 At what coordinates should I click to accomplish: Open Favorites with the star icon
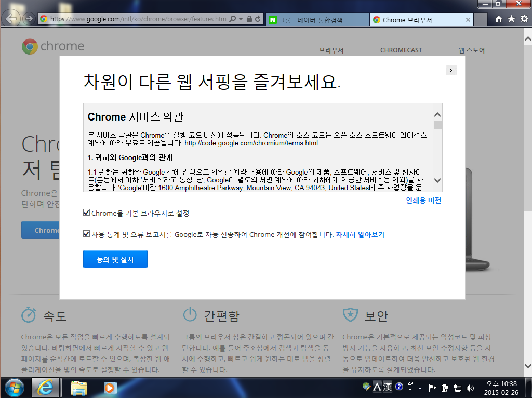(511, 19)
